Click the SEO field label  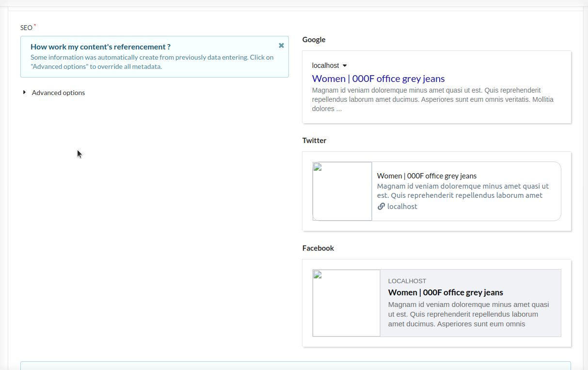[26, 28]
